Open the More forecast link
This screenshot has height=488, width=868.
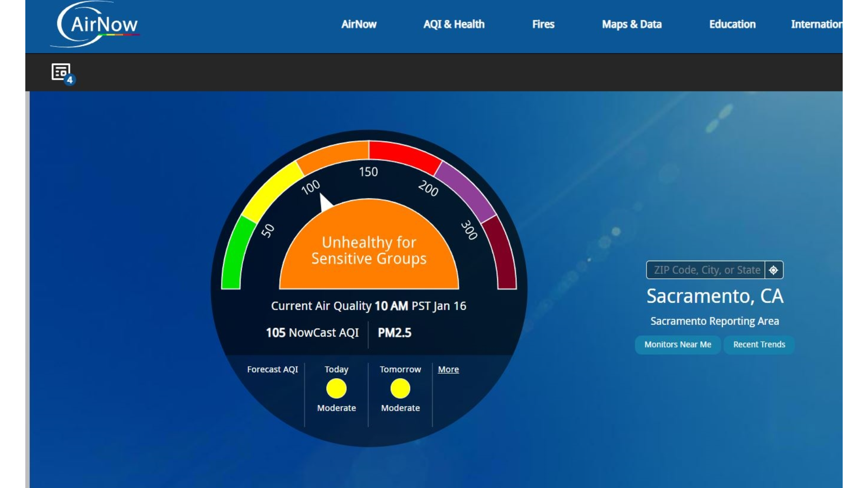[x=448, y=369]
